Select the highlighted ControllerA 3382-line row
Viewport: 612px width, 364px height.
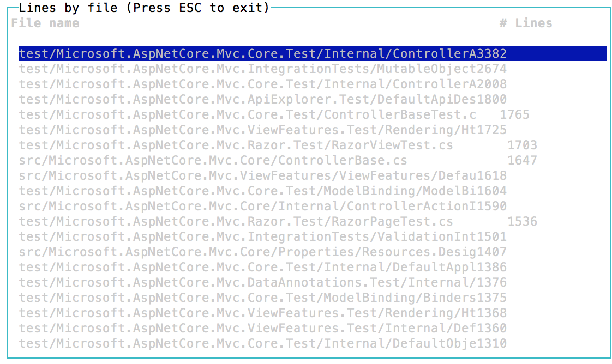coord(312,53)
